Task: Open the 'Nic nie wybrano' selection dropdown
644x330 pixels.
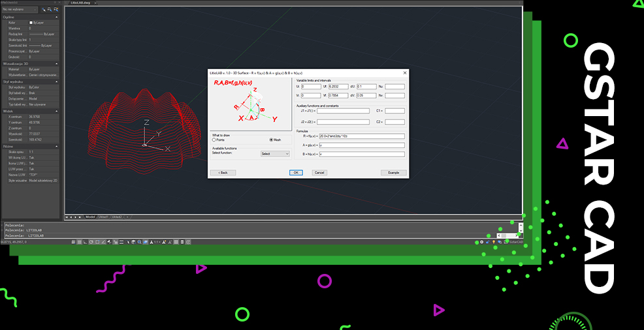Action: tap(20, 8)
